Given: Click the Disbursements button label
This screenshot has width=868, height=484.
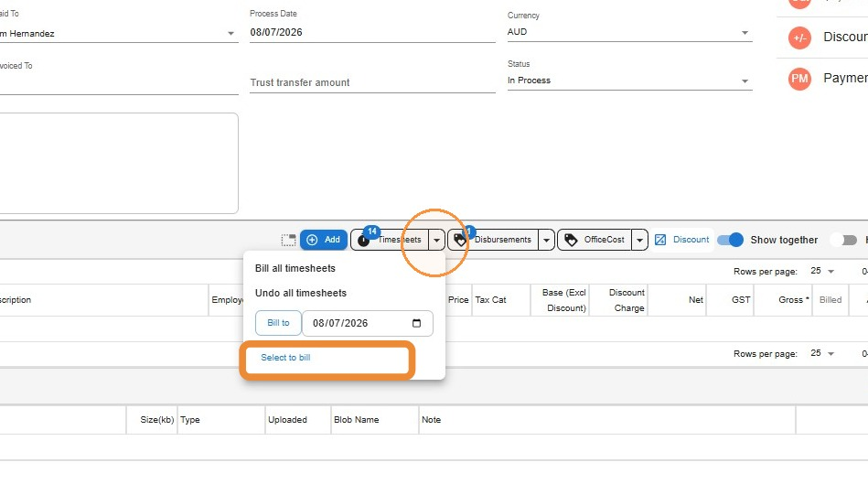Looking at the screenshot, I should tap(503, 240).
